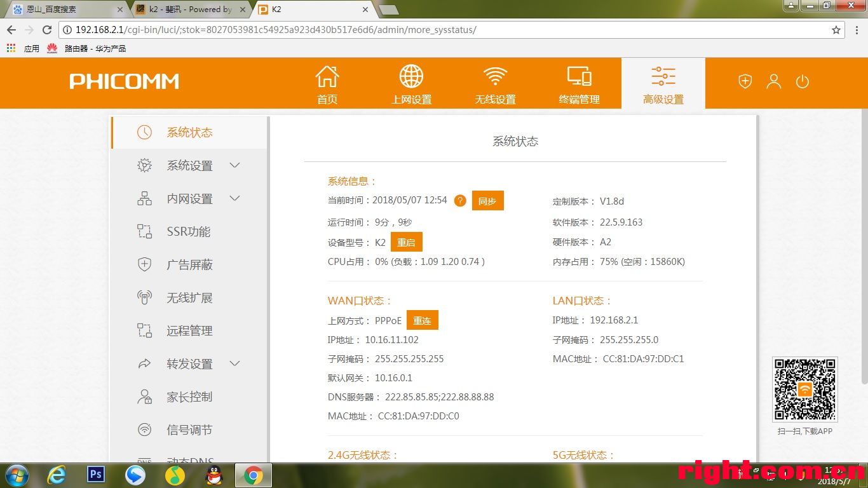Expand the 系统设置 chevron

(x=234, y=165)
